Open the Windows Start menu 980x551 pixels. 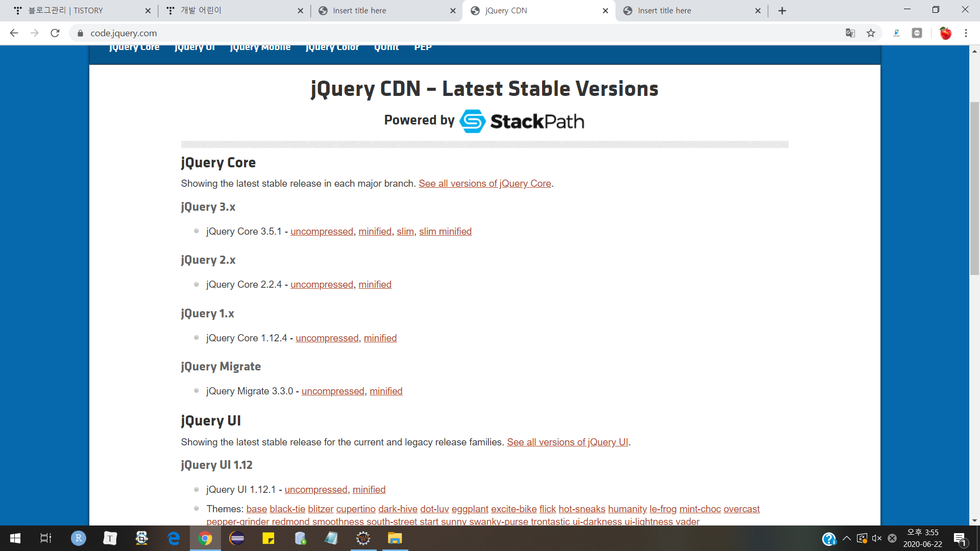pos(15,538)
